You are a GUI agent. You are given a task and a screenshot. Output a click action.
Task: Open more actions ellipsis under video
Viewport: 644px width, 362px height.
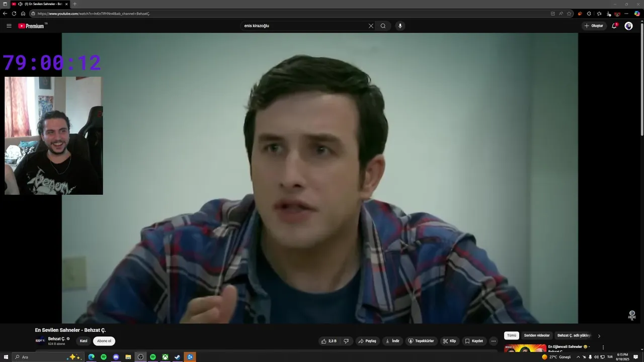[494, 341]
